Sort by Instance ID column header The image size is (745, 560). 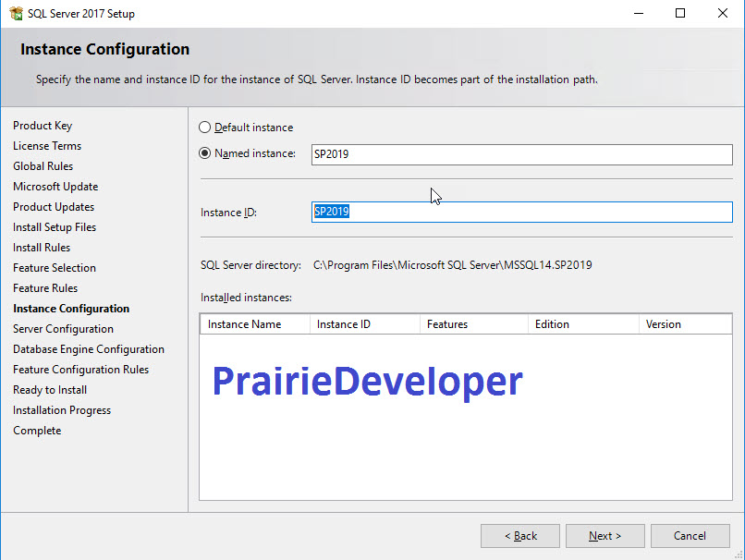(365, 324)
